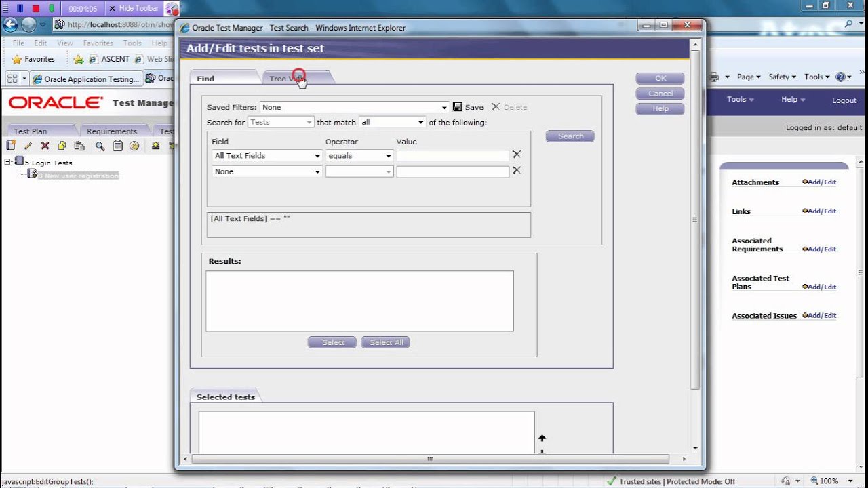Click the new item toolbar icon
The height and width of the screenshot is (488, 868).
click(11, 145)
